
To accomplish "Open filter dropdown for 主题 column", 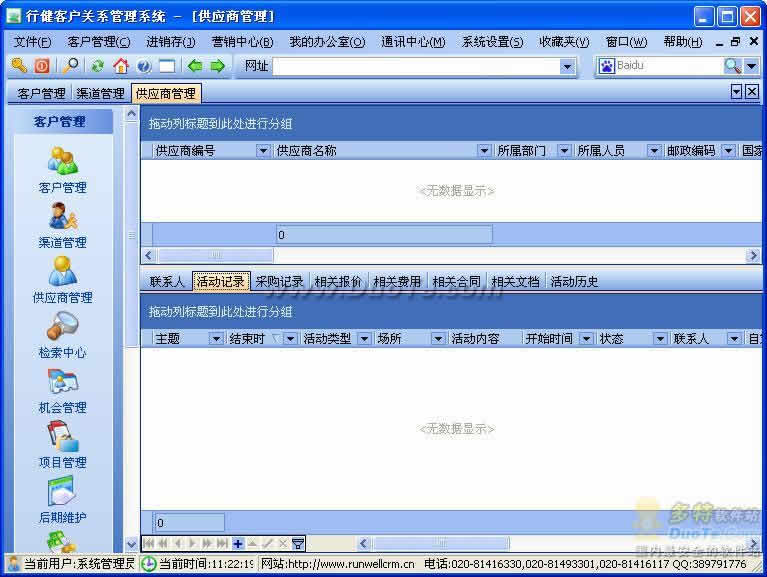I will 216,338.
